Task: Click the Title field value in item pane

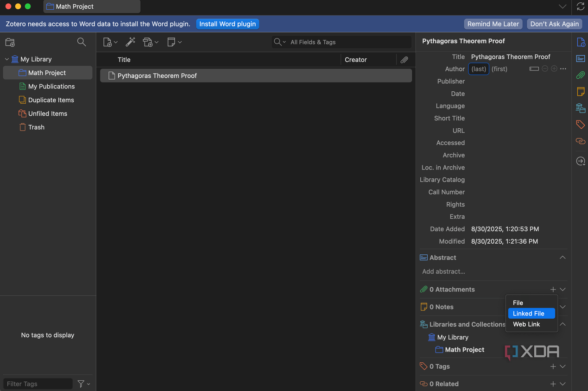Action: (511, 57)
